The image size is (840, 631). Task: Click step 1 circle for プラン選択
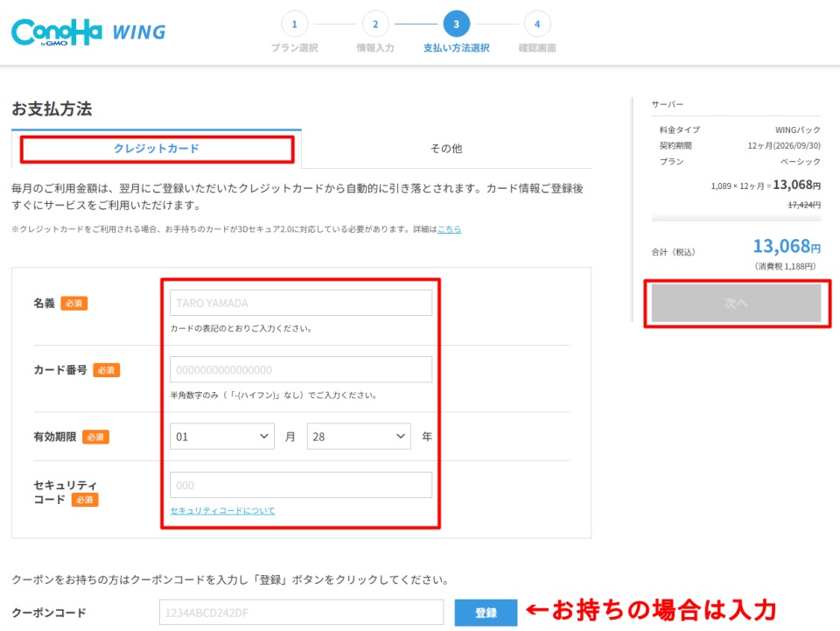(294, 25)
